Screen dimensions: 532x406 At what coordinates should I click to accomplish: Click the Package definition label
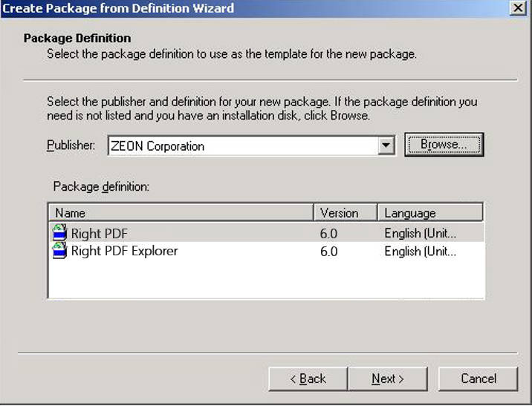pos(101,187)
